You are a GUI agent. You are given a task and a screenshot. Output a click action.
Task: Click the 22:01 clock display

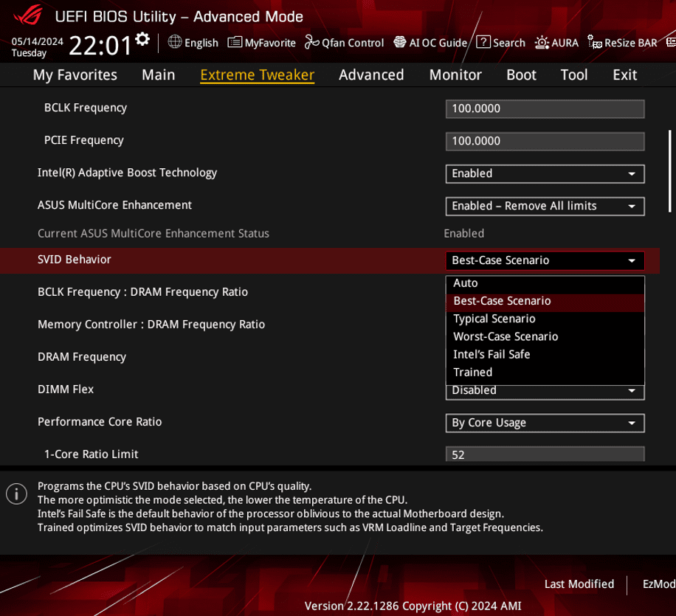(100, 45)
